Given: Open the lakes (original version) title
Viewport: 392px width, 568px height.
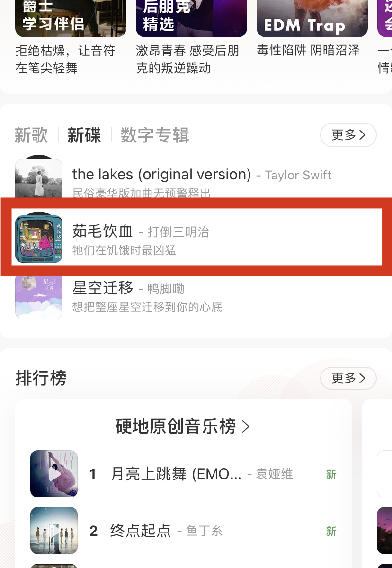Looking at the screenshot, I should point(161,175).
